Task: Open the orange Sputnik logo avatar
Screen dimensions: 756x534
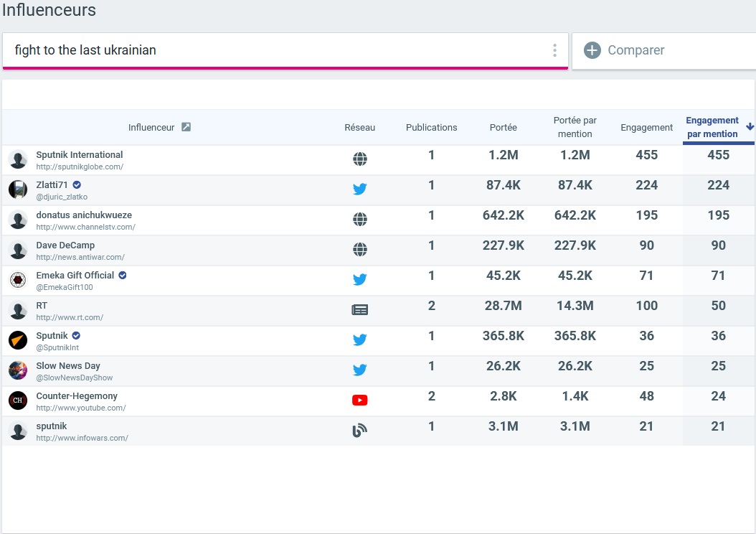Action: (19, 340)
